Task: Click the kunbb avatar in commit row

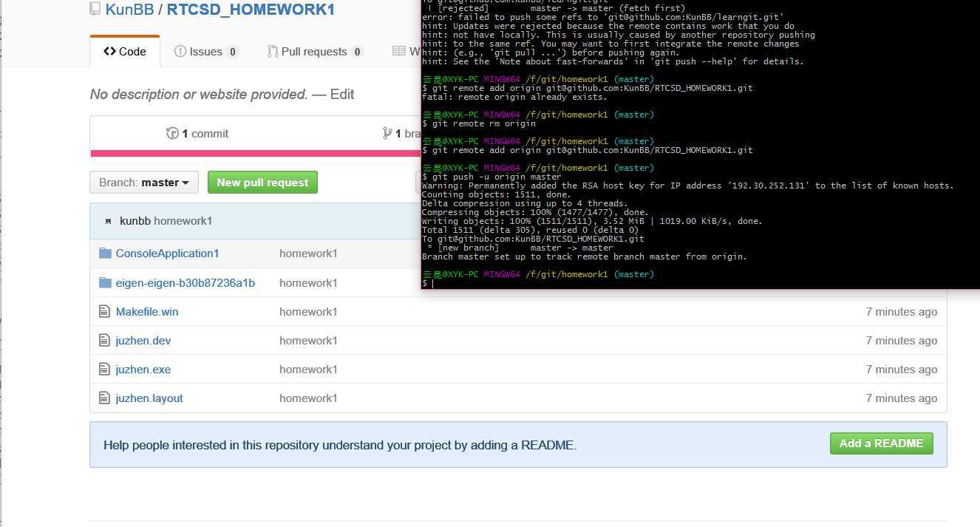Action: [x=109, y=221]
